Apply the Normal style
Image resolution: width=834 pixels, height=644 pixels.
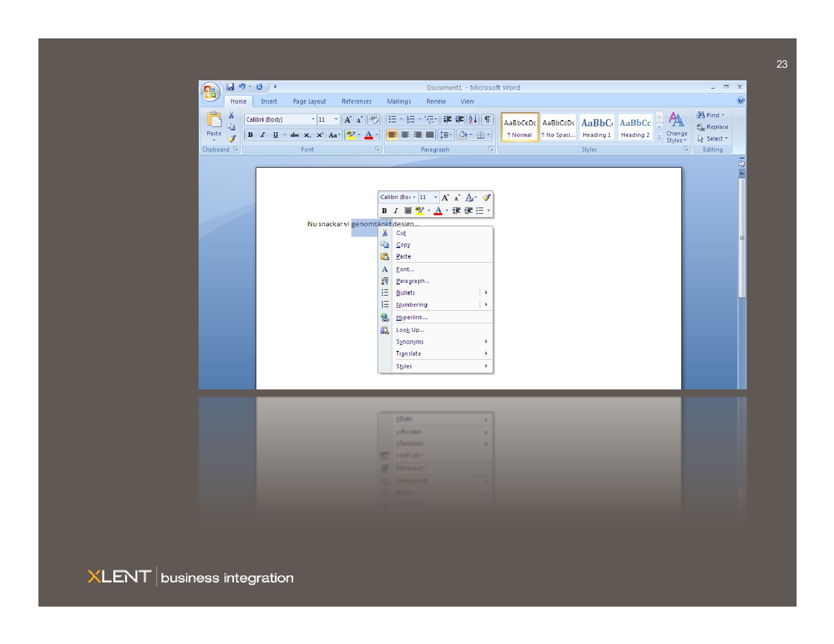pyautogui.click(x=520, y=127)
